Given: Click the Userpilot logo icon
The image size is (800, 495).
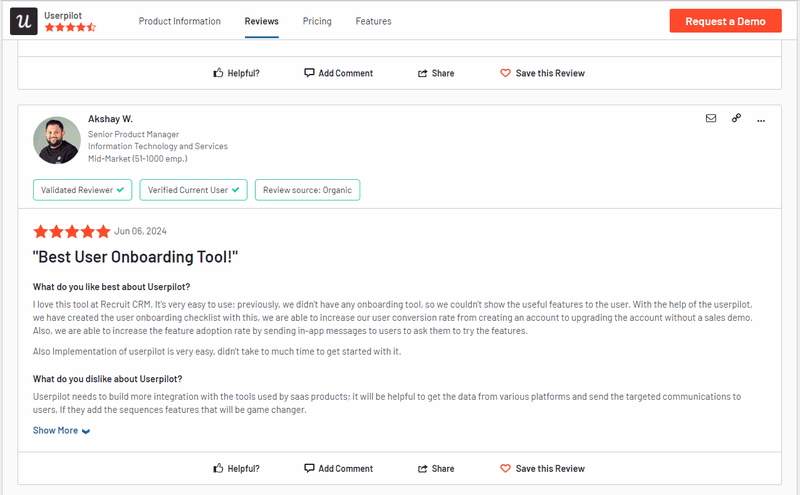Looking at the screenshot, I should tap(23, 21).
